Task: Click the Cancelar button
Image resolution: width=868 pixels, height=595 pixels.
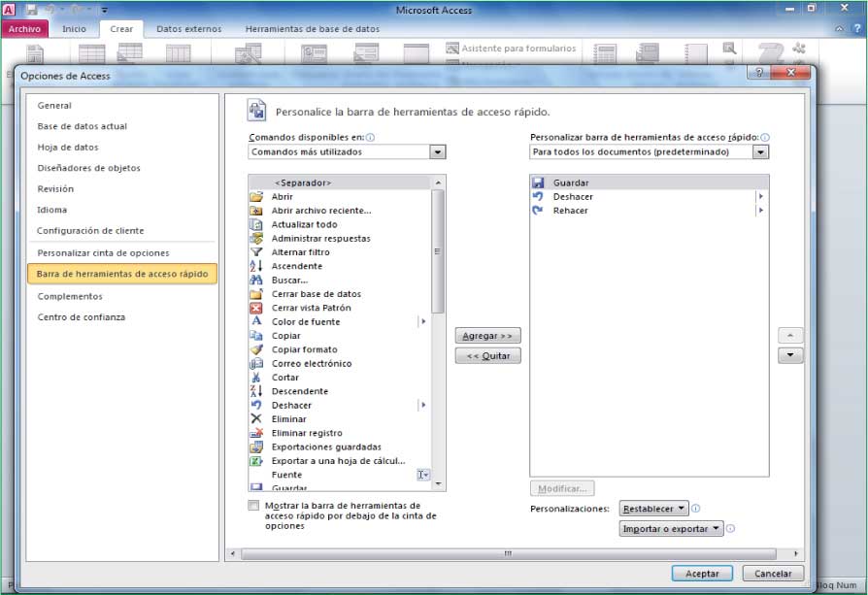Action: (773, 574)
